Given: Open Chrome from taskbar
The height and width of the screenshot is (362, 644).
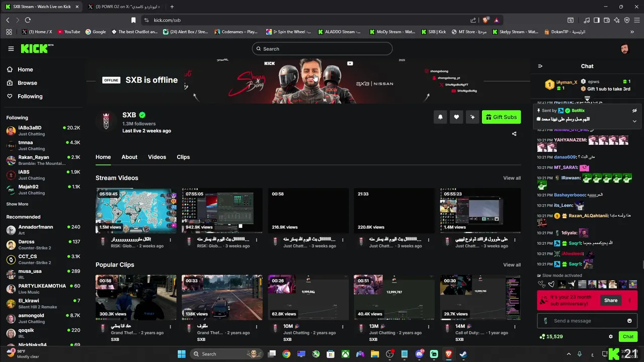Looking at the screenshot, I should [286, 354].
